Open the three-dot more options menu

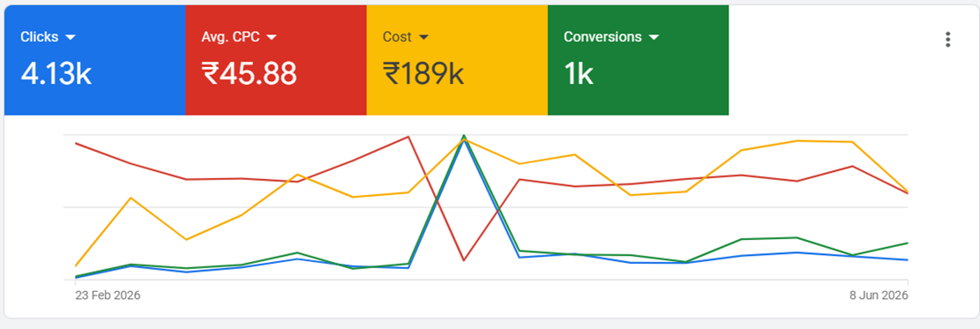click(x=948, y=40)
